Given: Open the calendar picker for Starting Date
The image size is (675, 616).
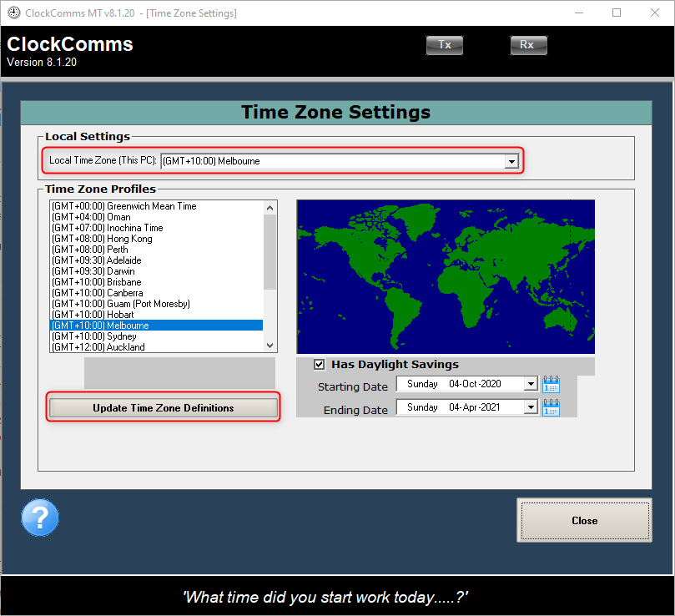Looking at the screenshot, I should pyautogui.click(x=551, y=384).
